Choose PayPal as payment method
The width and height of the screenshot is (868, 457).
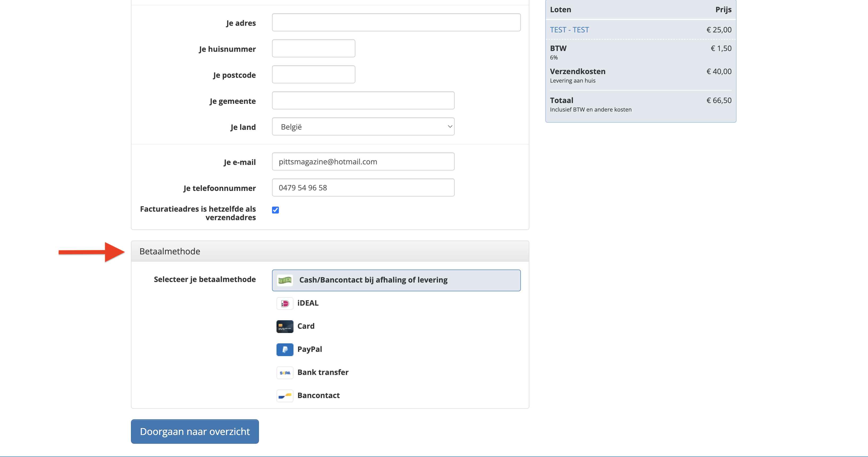(309, 349)
